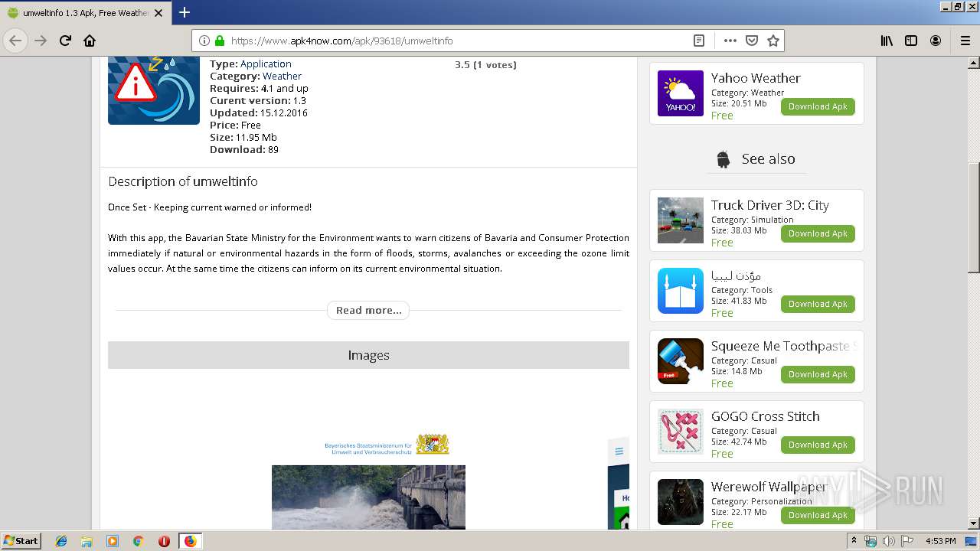Download Squeeze Me Toothpaste Apk
This screenshot has height=551, width=980.
(818, 374)
